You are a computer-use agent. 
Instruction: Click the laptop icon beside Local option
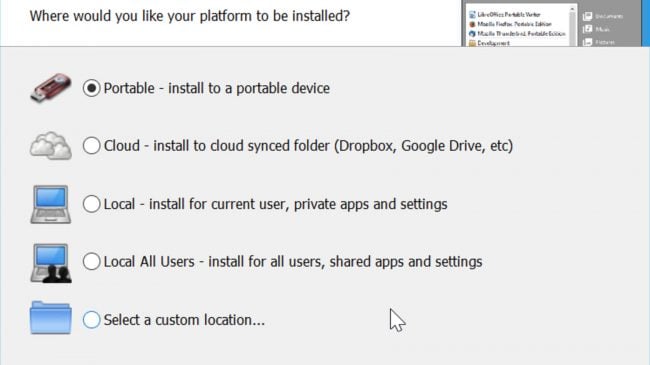point(51,204)
